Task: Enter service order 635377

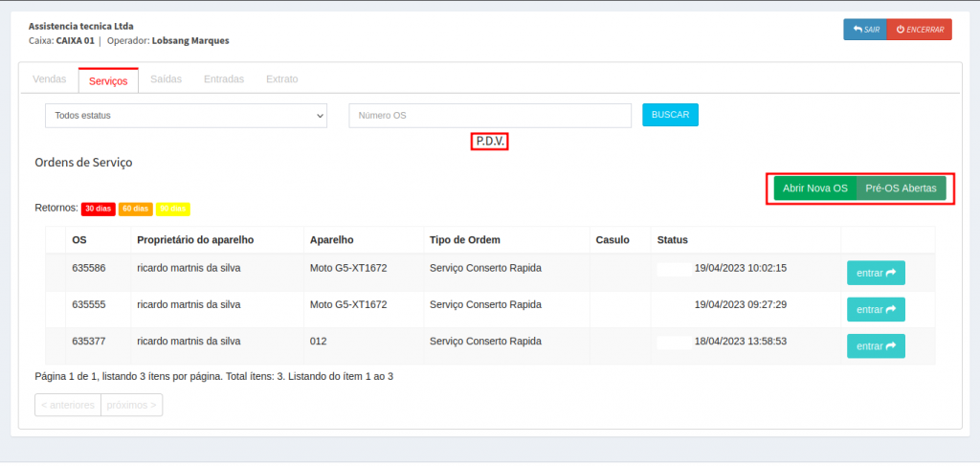Action: pyautogui.click(x=875, y=345)
